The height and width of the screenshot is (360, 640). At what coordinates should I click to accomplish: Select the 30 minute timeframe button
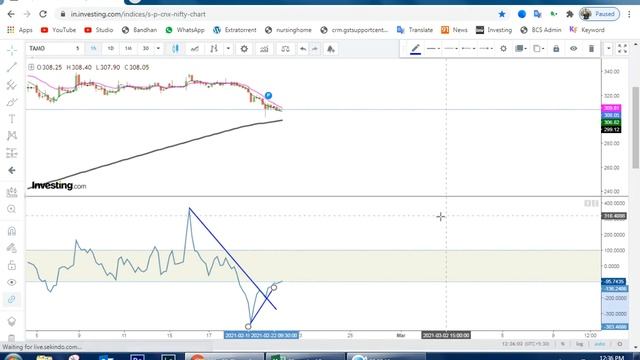point(146,48)
